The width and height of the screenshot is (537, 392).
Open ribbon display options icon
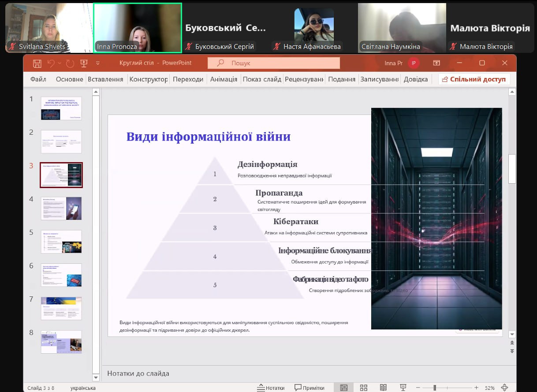pyautogui.click(x=436, y=63)
